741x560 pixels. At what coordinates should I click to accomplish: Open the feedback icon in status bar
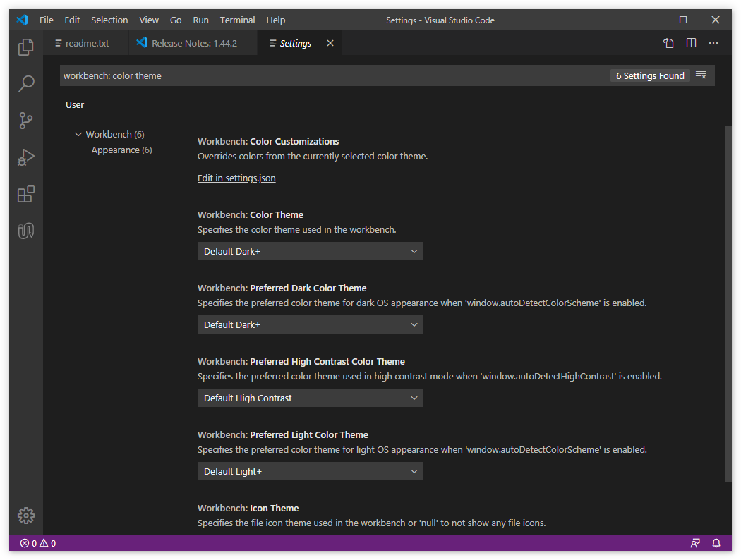[x=695, y=544]
